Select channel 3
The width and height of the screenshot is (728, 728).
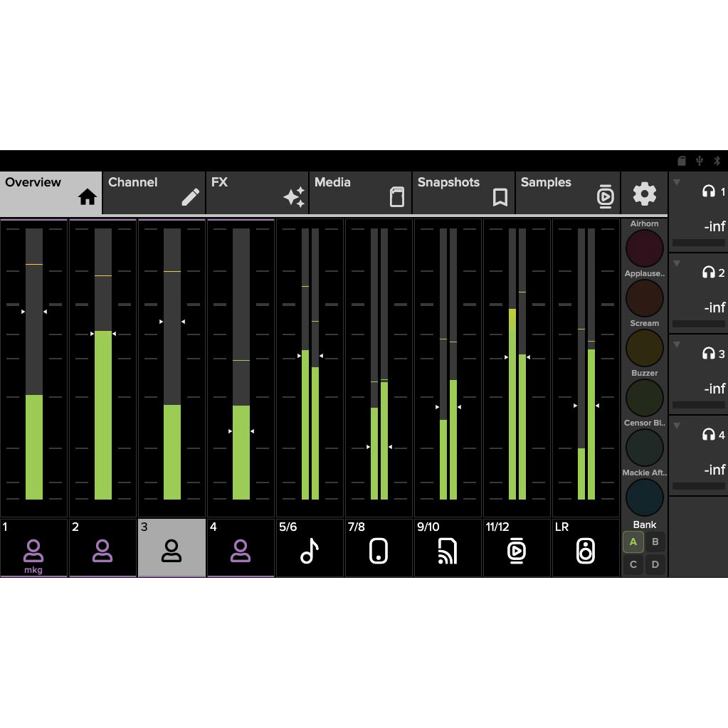[172, 548]
